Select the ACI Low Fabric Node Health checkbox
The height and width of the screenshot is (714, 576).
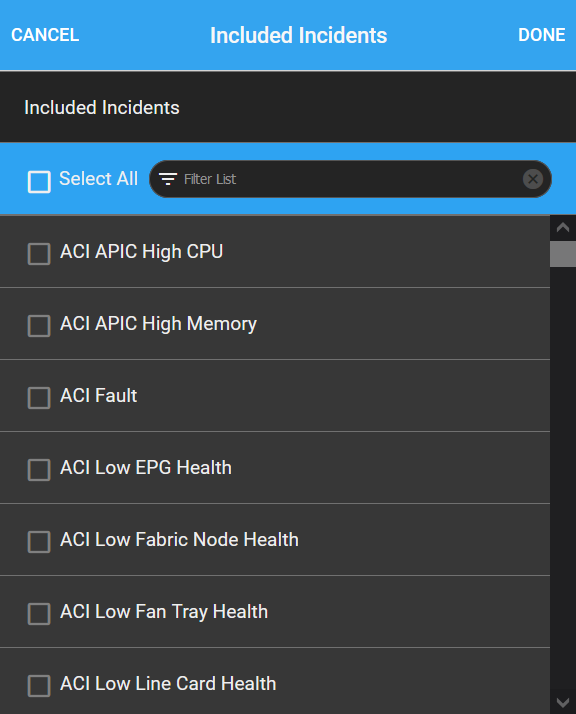click(39, 541)
